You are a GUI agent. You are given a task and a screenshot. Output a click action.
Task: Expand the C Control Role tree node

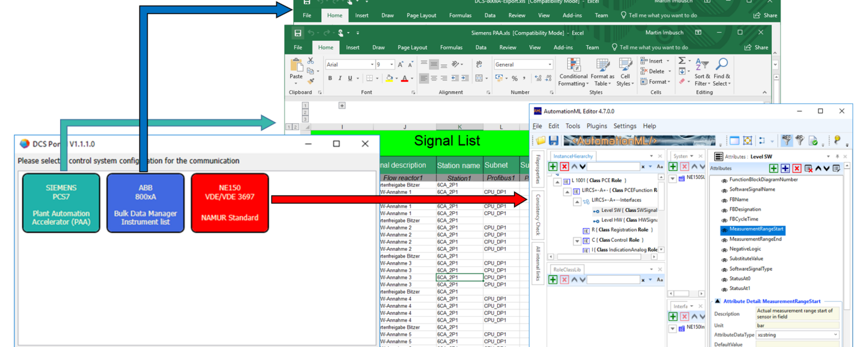click(577, 241)
